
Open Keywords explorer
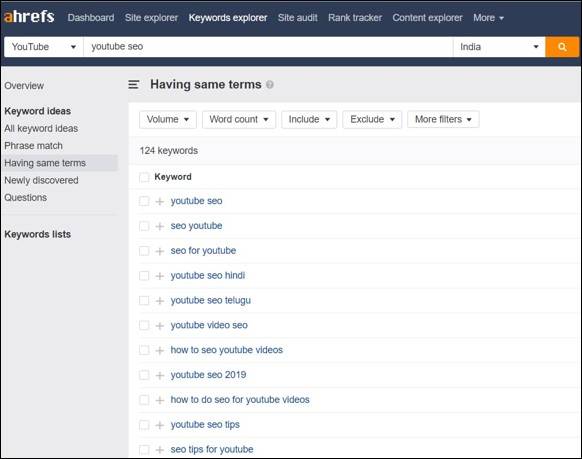[228, 18]
